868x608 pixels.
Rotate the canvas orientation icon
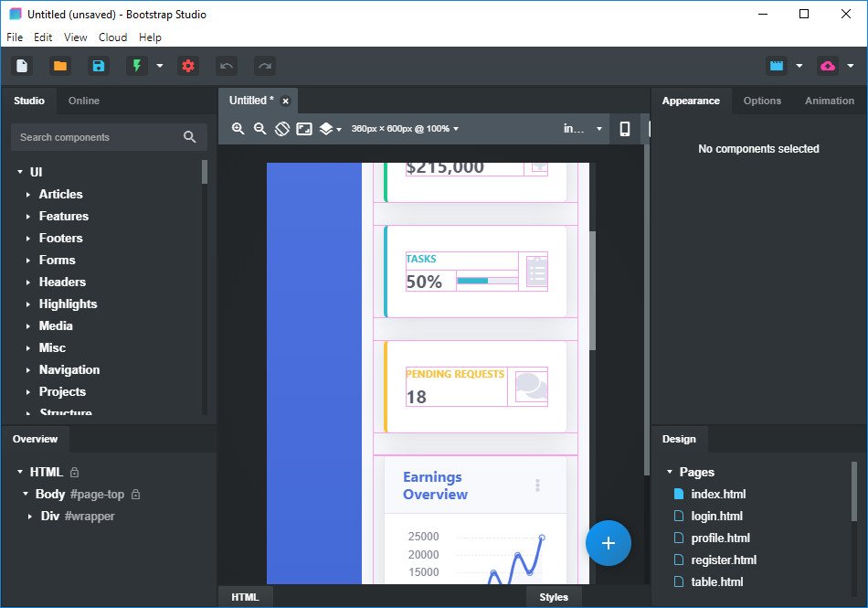[x=282, y=129]
